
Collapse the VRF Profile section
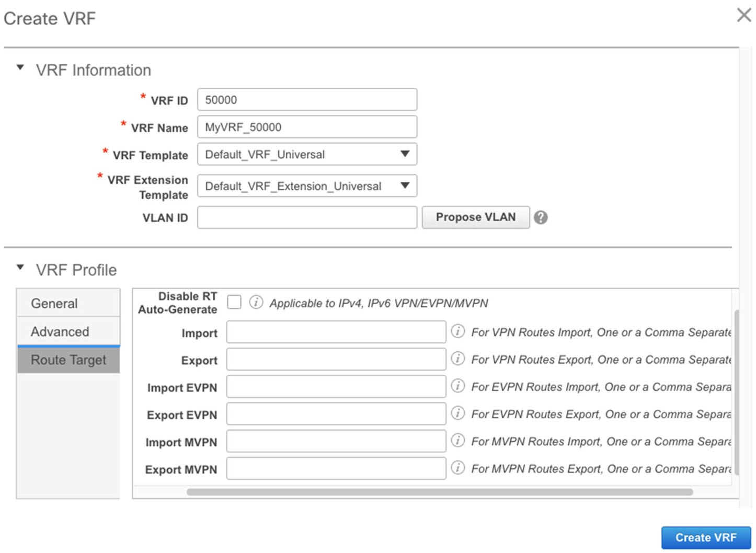[x=20, y=268]
